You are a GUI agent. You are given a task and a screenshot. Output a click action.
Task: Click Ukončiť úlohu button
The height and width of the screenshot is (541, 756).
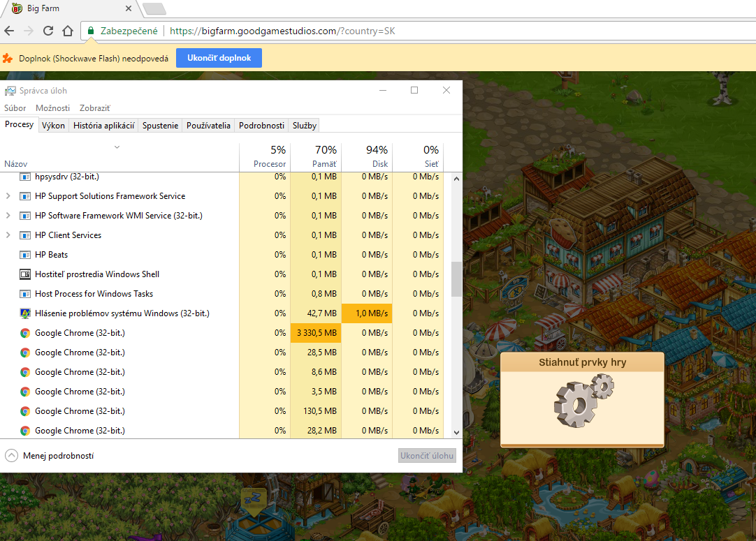point(427,456)
